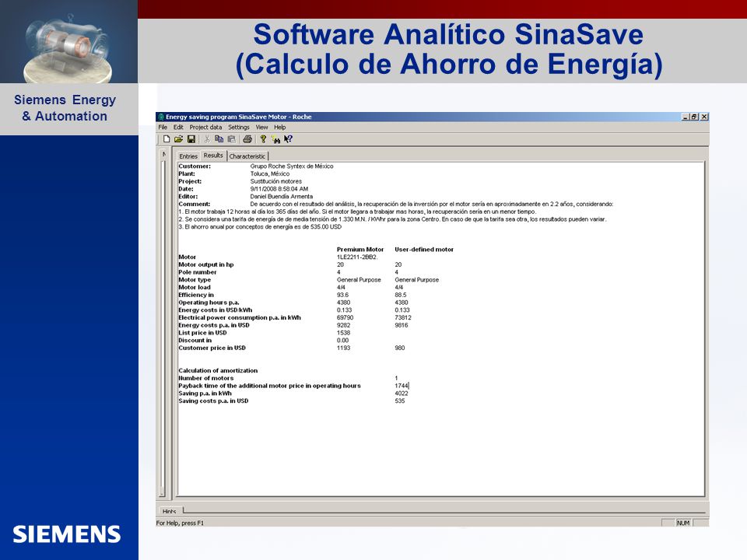
Task: Click the 'Siemens Energy & Automation' label
Action: (65, 108)
